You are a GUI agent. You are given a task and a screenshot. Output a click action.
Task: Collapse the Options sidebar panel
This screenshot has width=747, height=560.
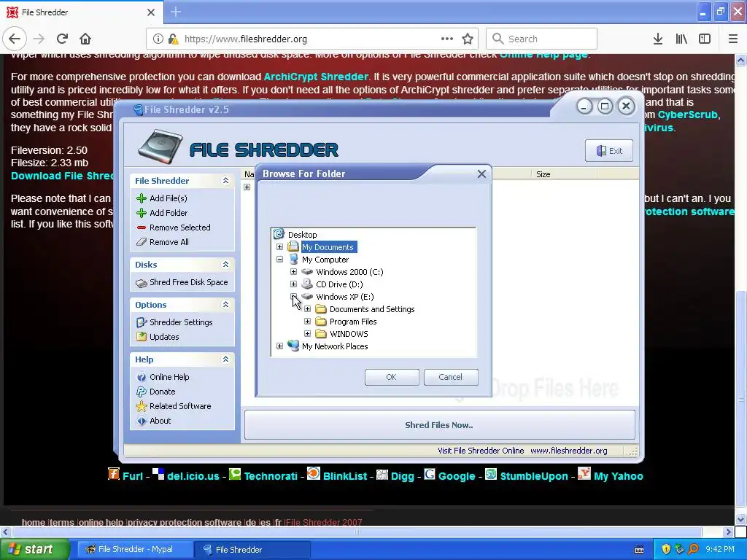pos(225,304)
